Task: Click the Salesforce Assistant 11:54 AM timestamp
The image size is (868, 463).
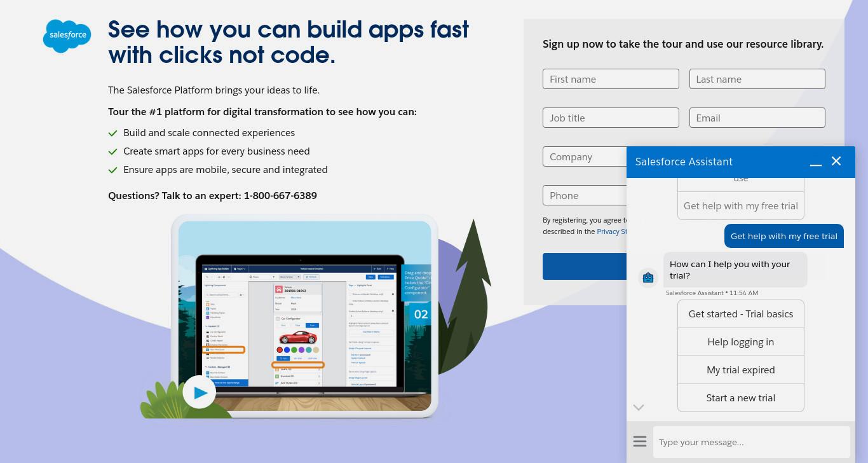Action: tap(712, 293)
